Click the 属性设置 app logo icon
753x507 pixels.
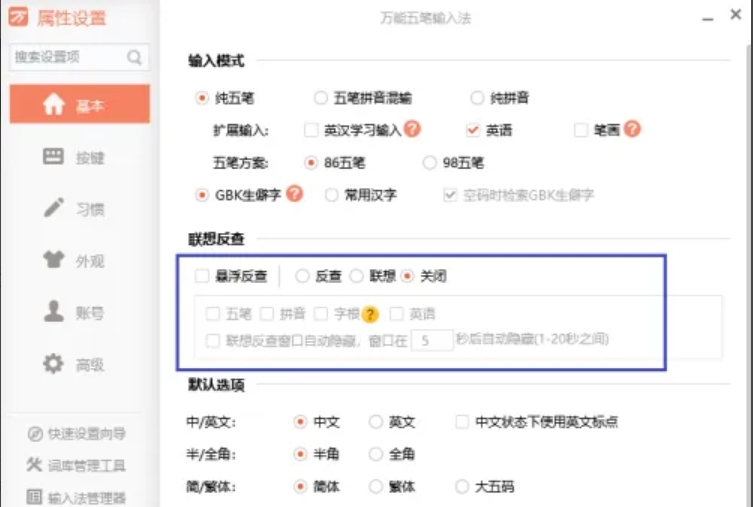pos(18,17)
